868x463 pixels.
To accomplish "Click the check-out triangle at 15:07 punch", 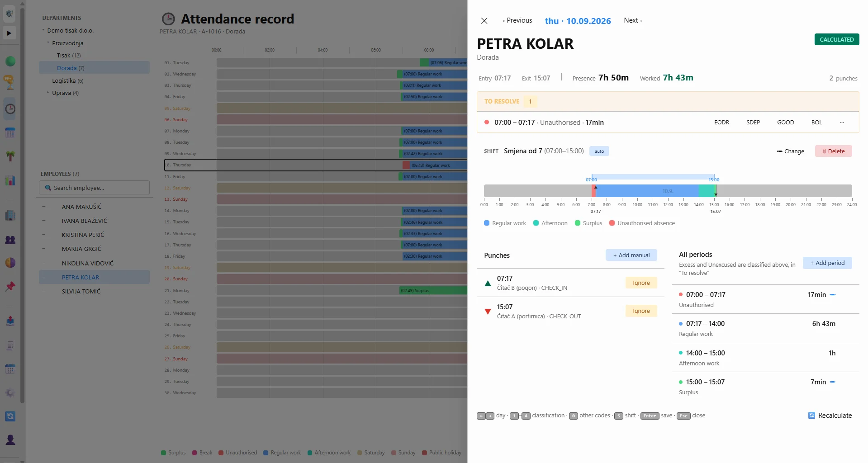I will point(488,312).
